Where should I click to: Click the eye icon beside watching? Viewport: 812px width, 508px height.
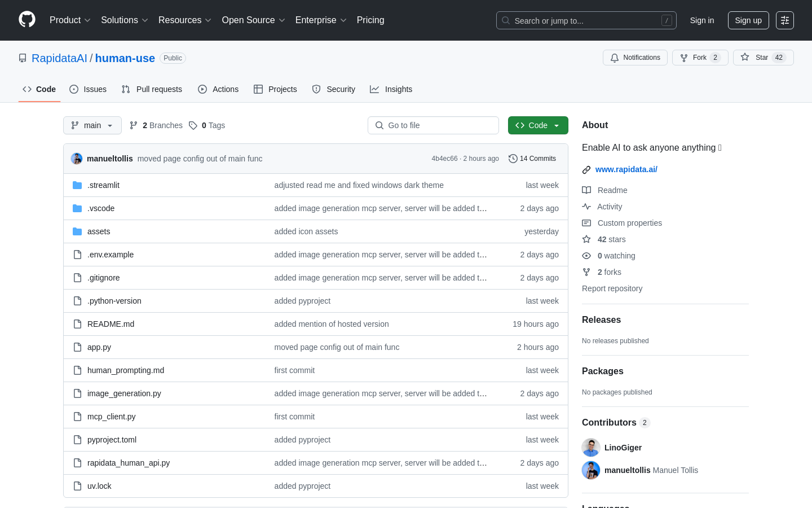tap(586, 256)
